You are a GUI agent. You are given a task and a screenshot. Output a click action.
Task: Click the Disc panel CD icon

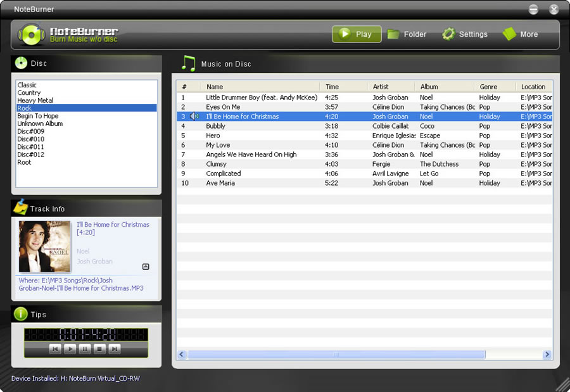(x=21, y=63)
